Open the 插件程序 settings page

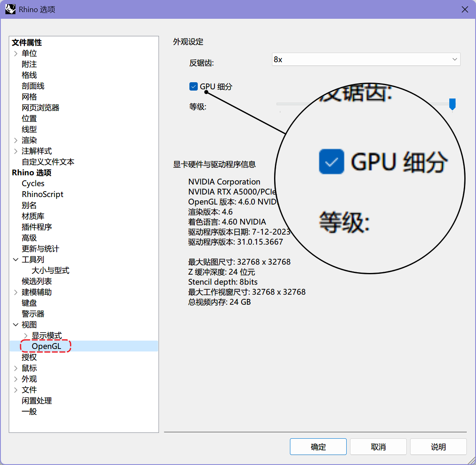[37, 227]
